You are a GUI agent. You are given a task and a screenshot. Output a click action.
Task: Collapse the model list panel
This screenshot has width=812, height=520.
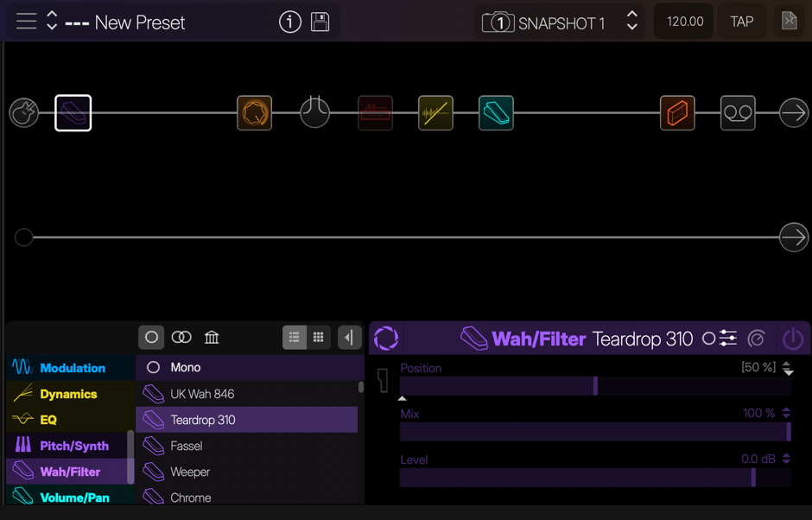[349, 338]
